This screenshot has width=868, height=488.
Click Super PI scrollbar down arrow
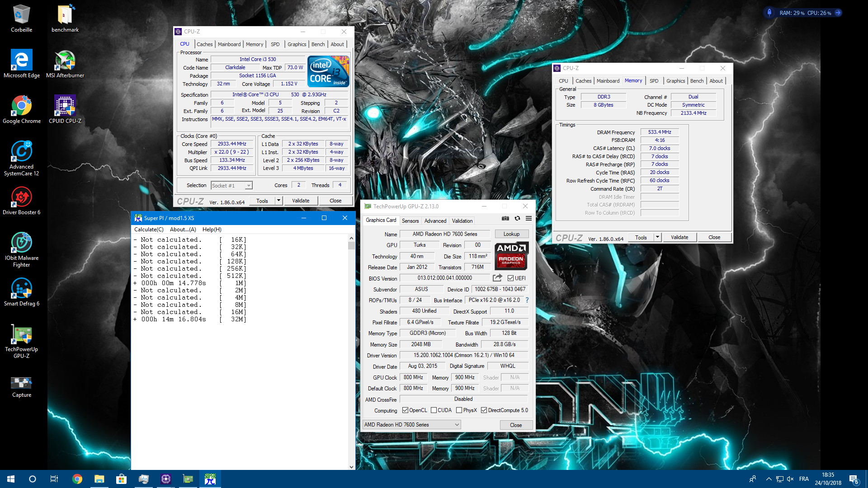(351, 467)
